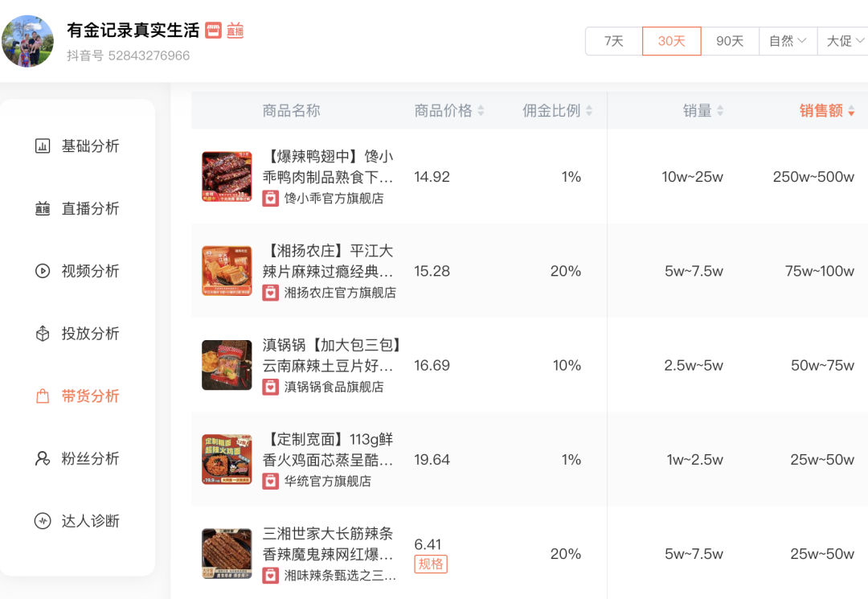Click the 馋小乖官方旗舰店 store icon
868x599 pixels.
coord(271,198)
